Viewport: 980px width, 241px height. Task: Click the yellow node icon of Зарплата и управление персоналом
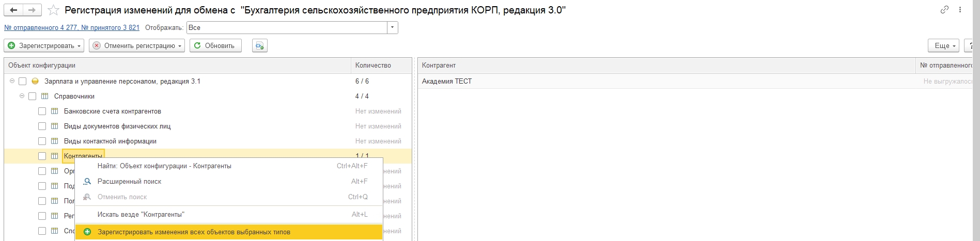coord(35,82)
